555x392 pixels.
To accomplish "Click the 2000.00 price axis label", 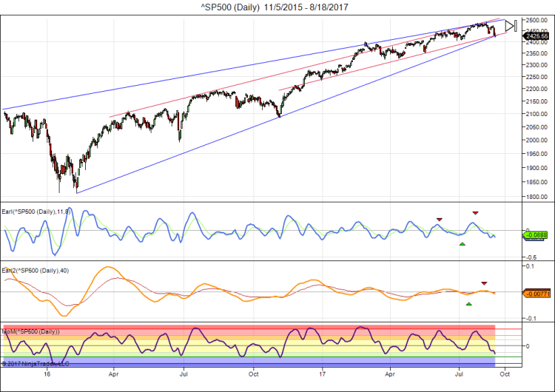I will [x=536, y=139].
